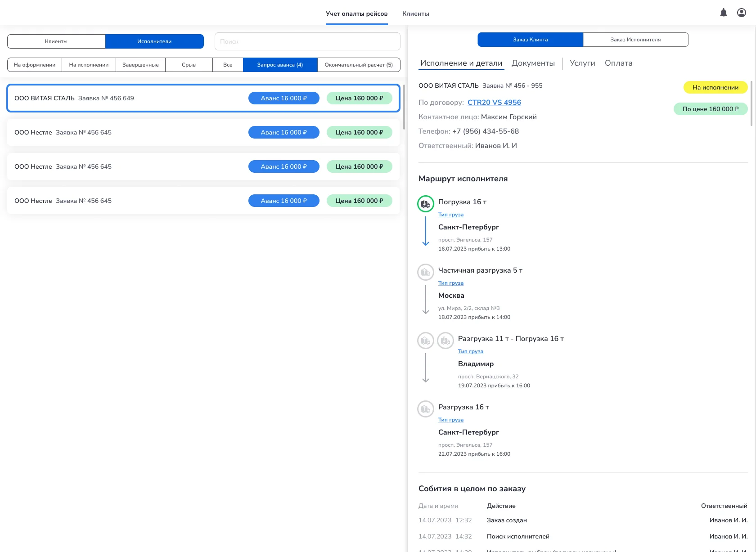The height and width of the screenshot is (552, 756).
Task: Select the Клиенты segment toggle
Action: pos(56,41)
